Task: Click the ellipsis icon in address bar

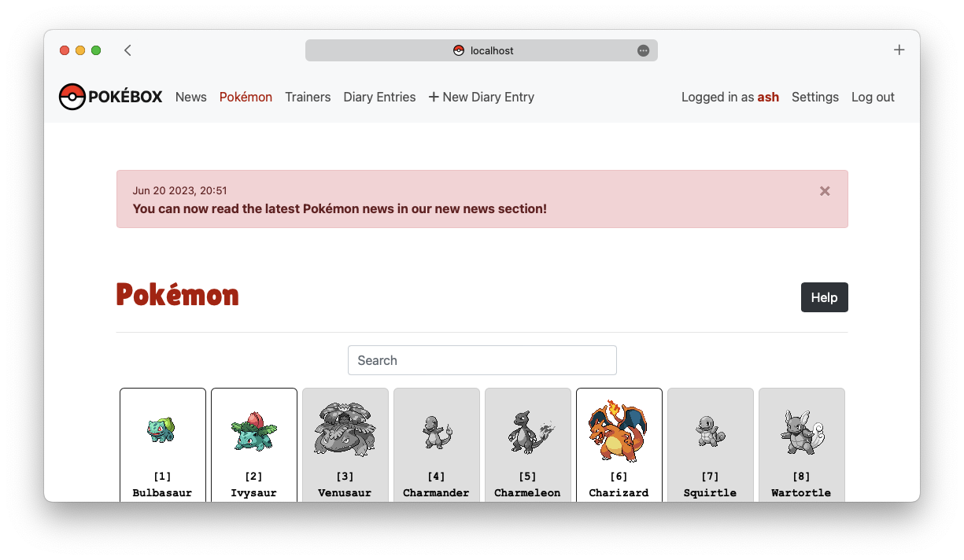Action: pyautogui.click(x=643, y=50)
